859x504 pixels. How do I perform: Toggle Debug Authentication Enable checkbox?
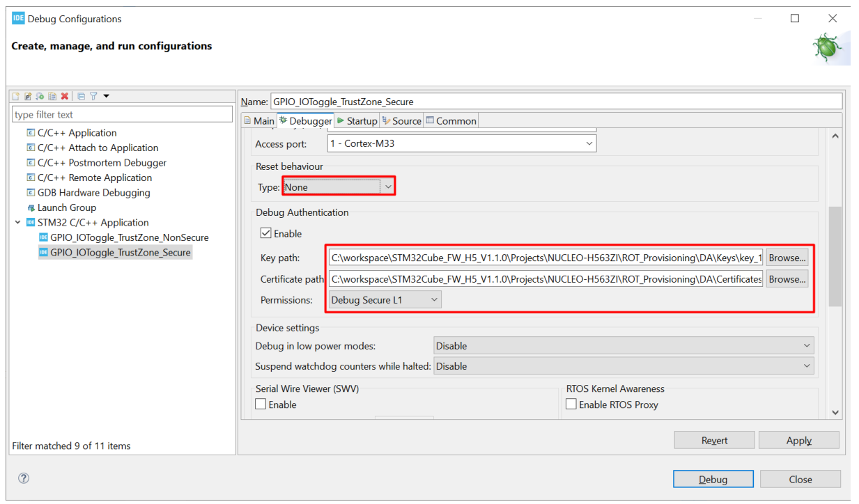coord(266,234)
